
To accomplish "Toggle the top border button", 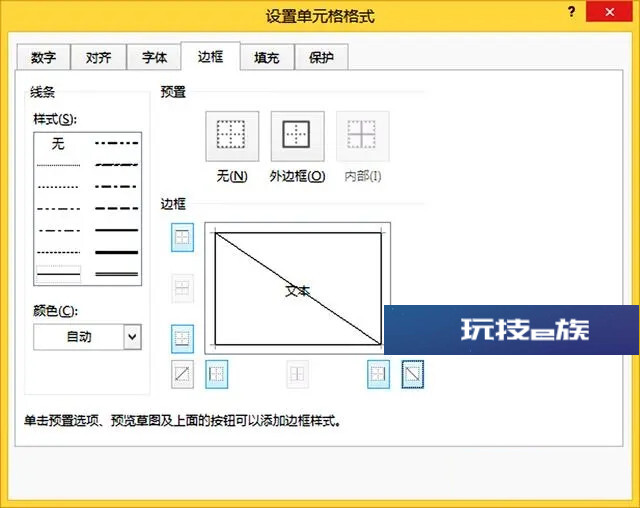I will 182,237.
